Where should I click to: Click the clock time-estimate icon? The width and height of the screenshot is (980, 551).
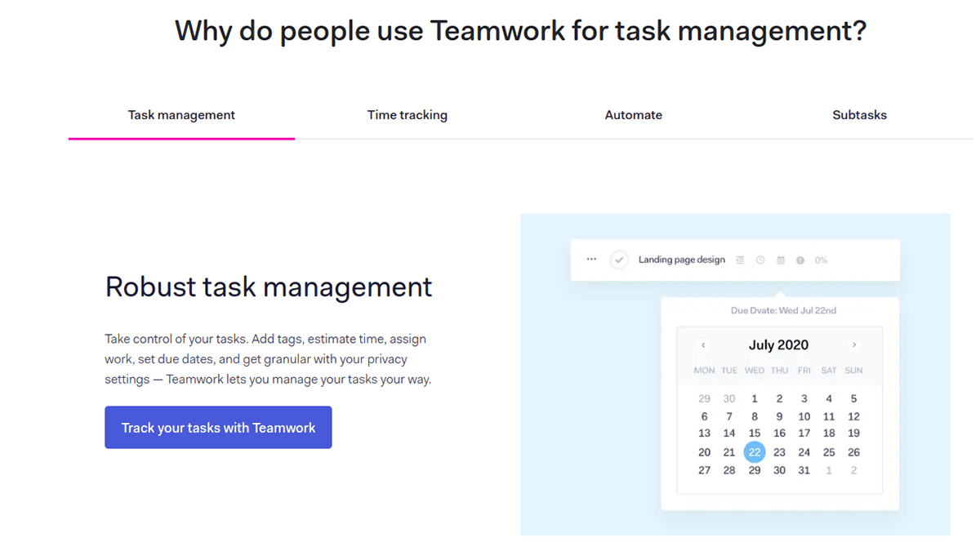pos(760,260)
